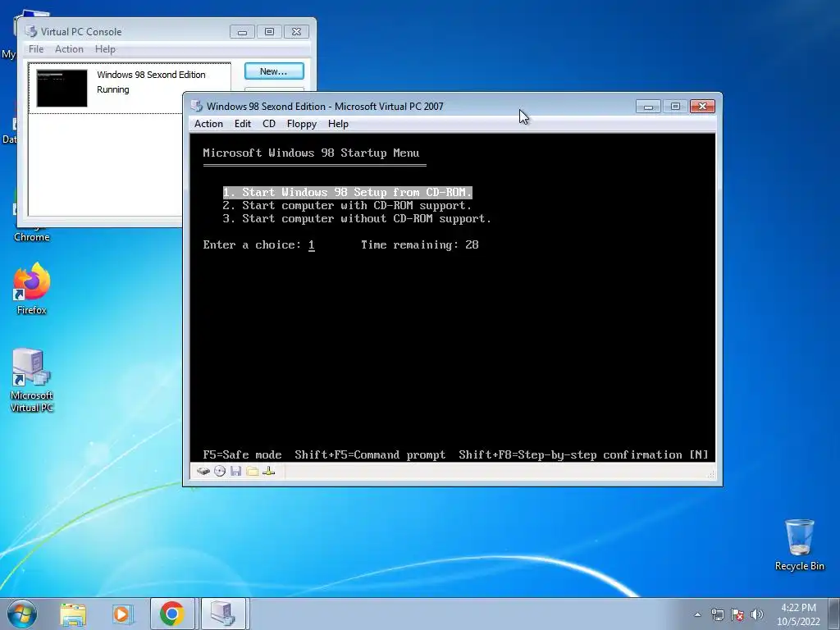
Task: Click the Chrome taskbar icon
Action: [x=172, y=614]
